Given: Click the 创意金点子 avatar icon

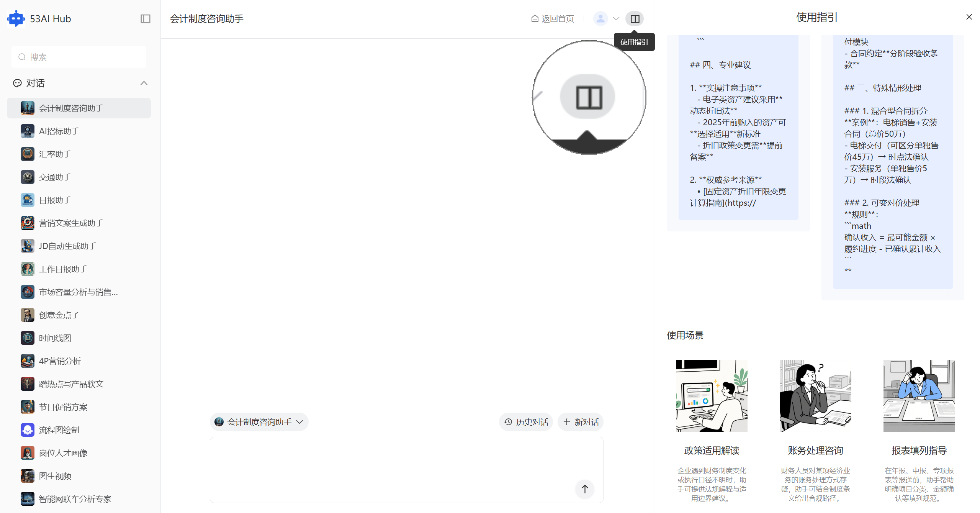Looking at the screenshot, I should pos(28,315).
